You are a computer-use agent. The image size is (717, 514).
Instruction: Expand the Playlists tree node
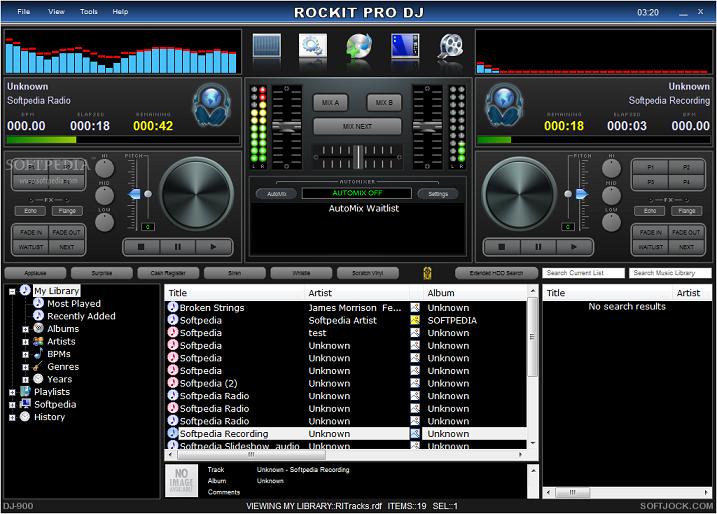tap(13, 392)
